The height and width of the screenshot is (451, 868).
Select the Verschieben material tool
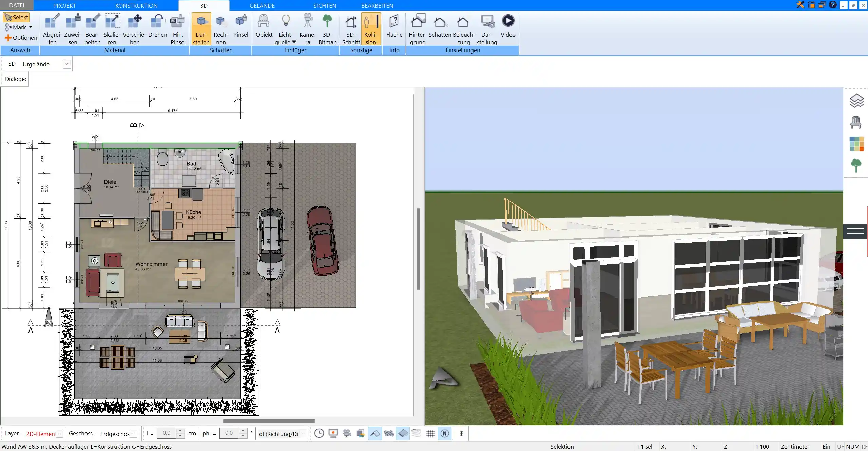134,29
